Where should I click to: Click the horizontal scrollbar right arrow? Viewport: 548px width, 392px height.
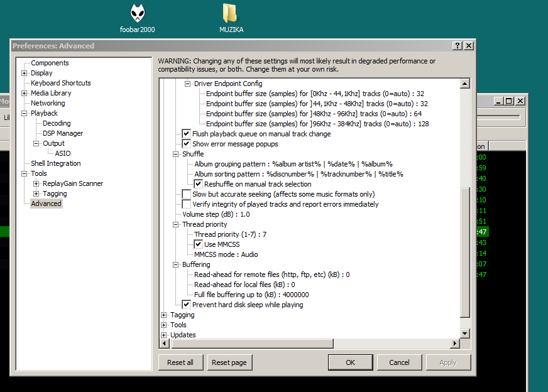(x=455, y=344)
